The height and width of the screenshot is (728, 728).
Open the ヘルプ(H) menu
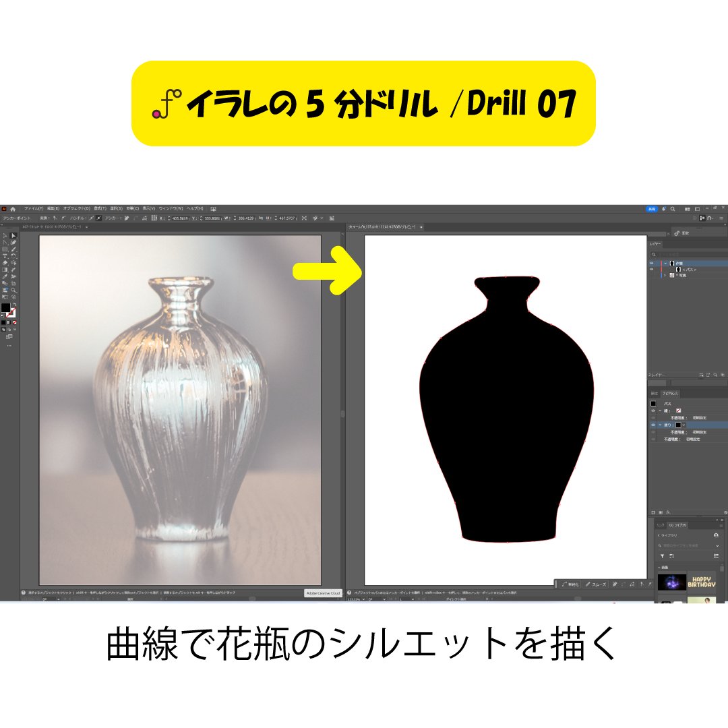195,209
